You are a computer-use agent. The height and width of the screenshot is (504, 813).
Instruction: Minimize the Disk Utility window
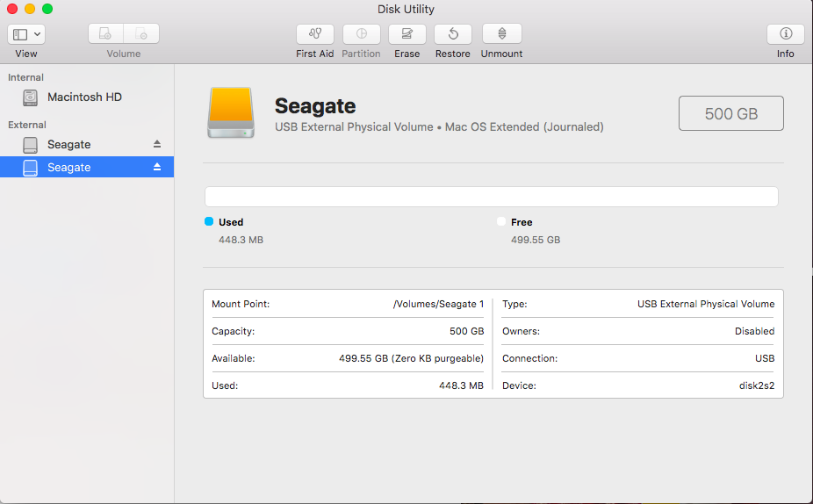click(x=30, y=9)
